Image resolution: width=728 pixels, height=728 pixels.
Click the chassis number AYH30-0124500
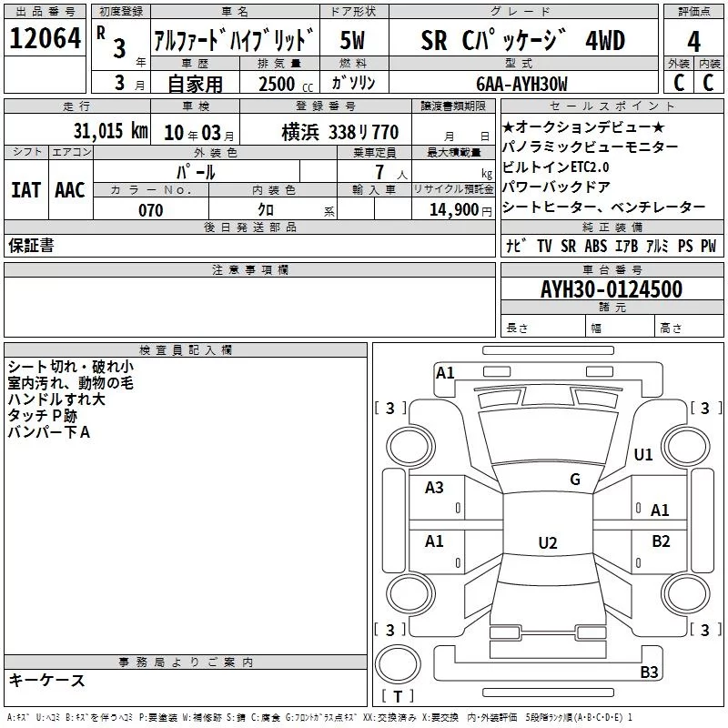coord(612,288)
